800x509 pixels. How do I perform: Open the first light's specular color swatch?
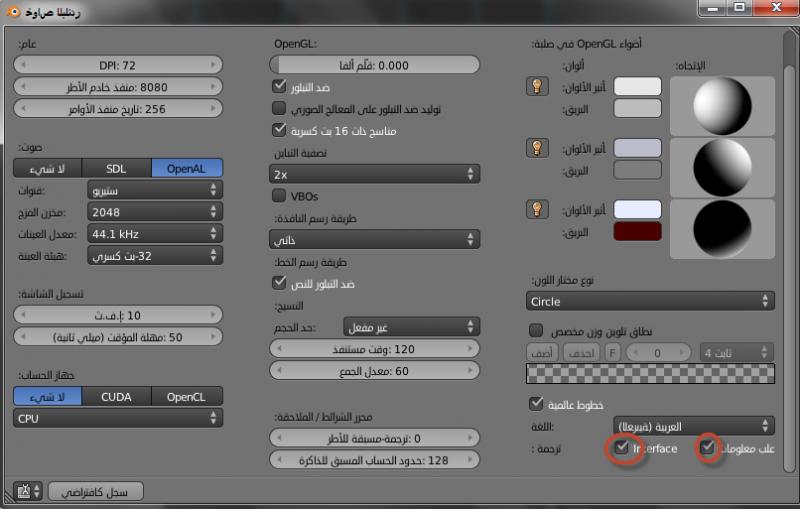(637, 108)
